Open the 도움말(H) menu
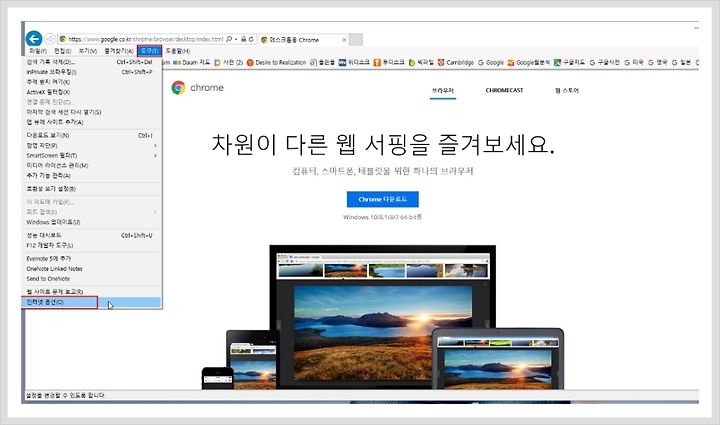The height and width of the screenshot is (425, 720). (178, 51)
